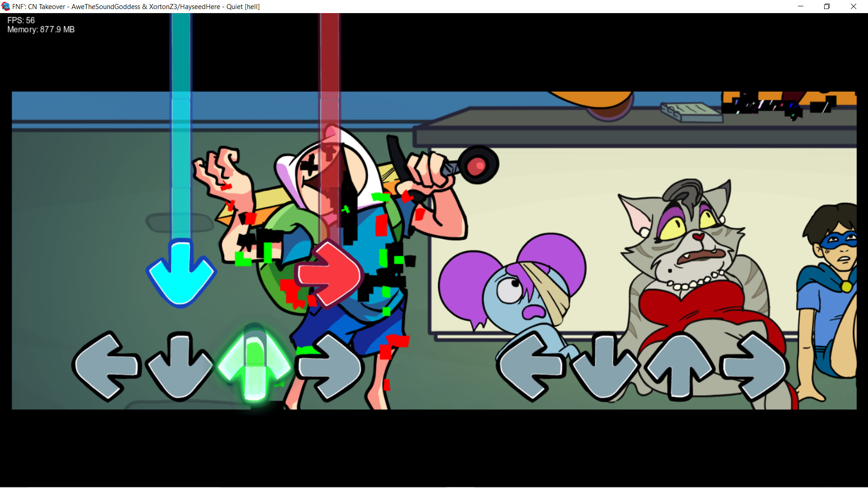
Task: Click the player's gray up arrow receptor
Action: coord(679,366)
